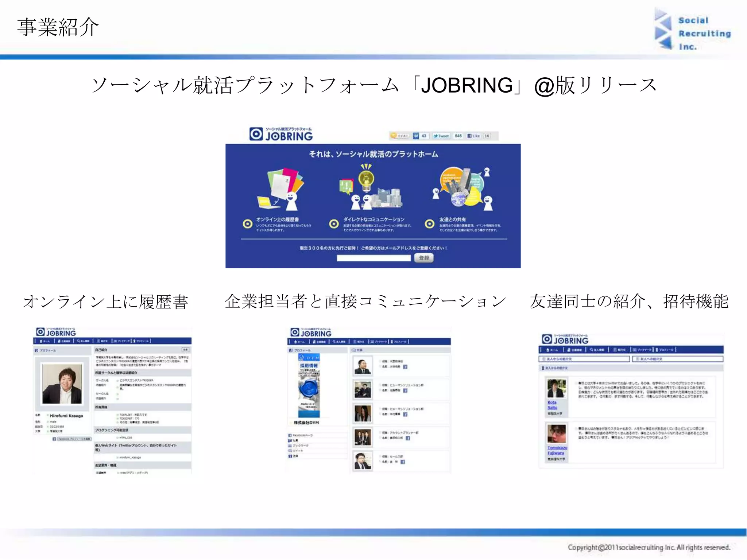Click the オンライン上に履歴書 caption

tap(106, 302)
